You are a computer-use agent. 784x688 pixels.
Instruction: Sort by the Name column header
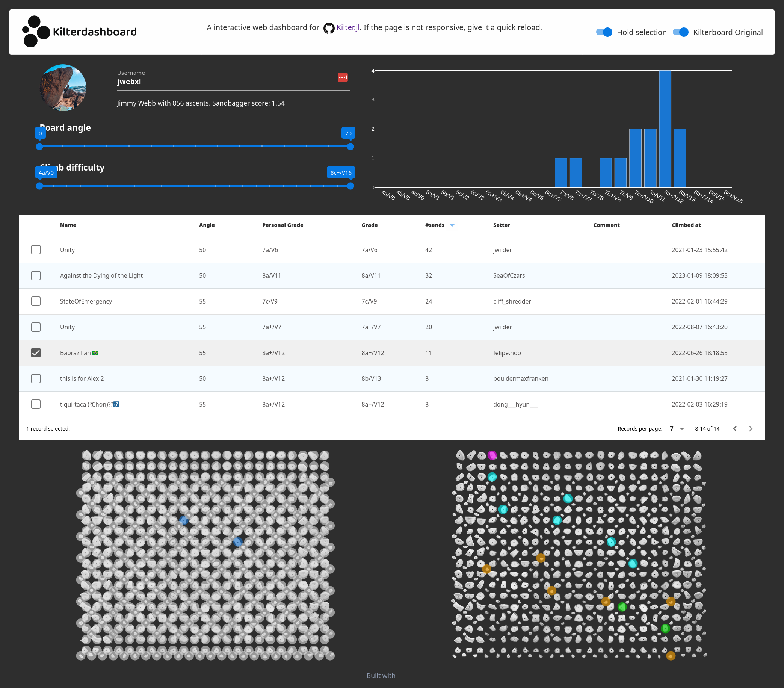(x=68, y=225)
